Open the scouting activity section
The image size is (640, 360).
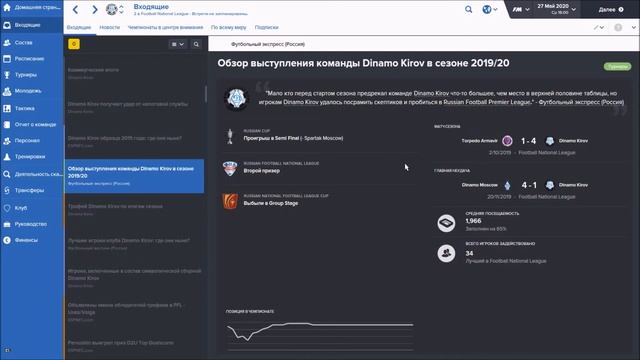[x=32, y=174]
